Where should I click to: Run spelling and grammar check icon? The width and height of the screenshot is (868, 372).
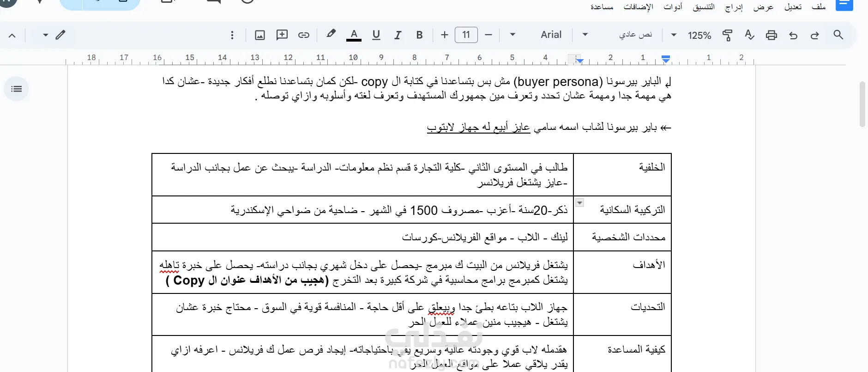(749, 35)
